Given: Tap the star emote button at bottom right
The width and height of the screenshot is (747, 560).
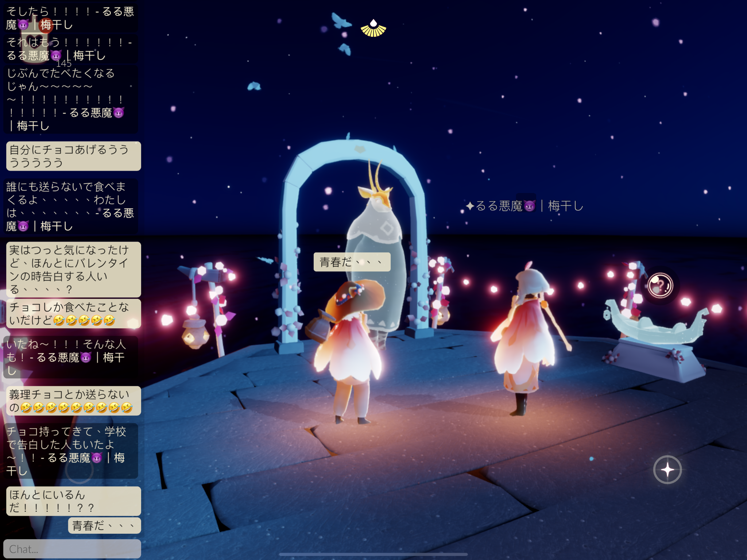Looking at the screenshot, I should [x=667, y=470].
